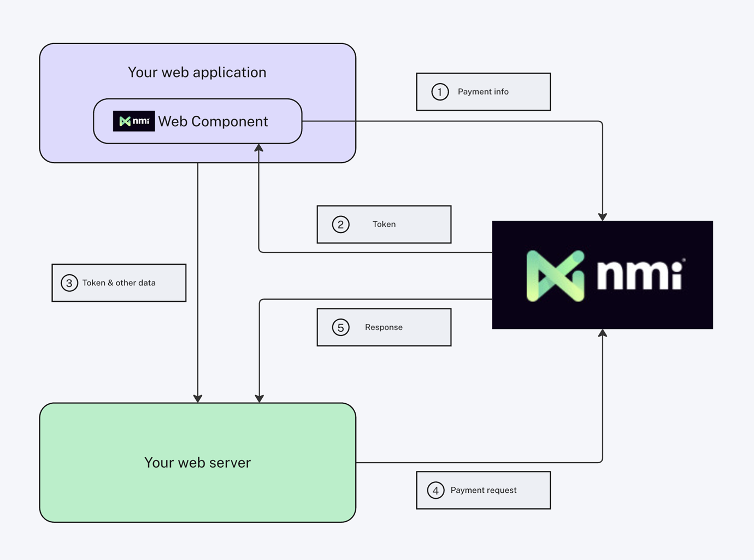Click the 'Token' step label box
Image resolution: width=754 pixels, height=560 pixels.
click(384, 225)
